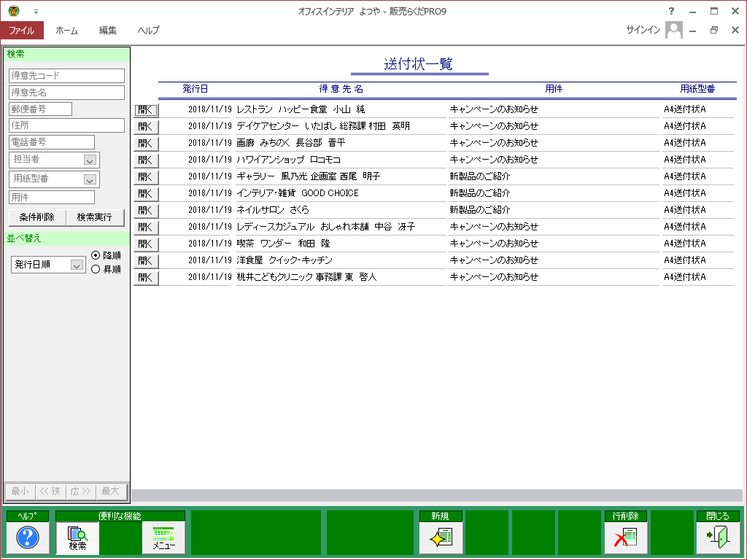Select the 降順 descending radio button
The width and height of the screenshot is (747, 560).
point(96,256)
